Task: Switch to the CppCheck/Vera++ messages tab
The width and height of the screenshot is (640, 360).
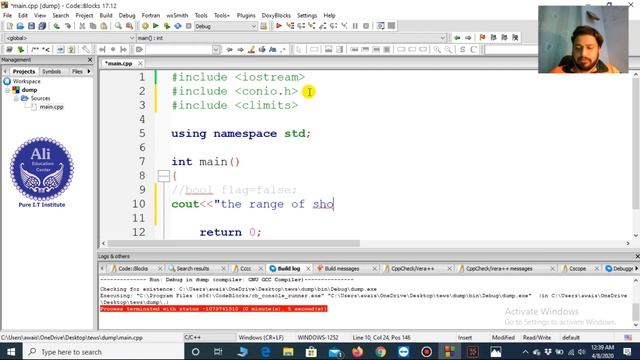Action: [499, 269]
